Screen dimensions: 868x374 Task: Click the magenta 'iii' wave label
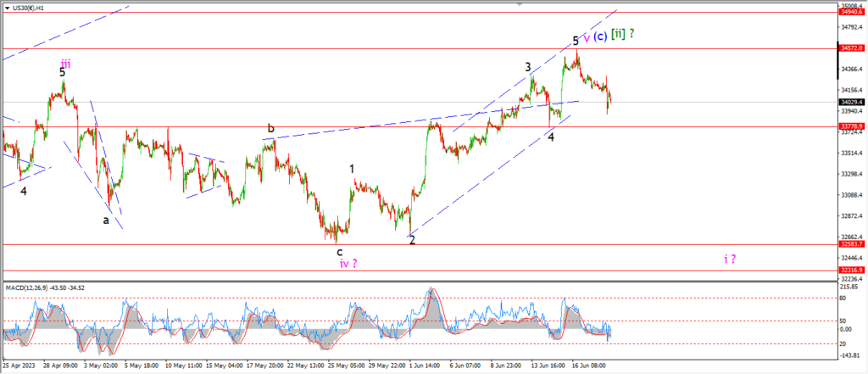click(x=65, y=63)
